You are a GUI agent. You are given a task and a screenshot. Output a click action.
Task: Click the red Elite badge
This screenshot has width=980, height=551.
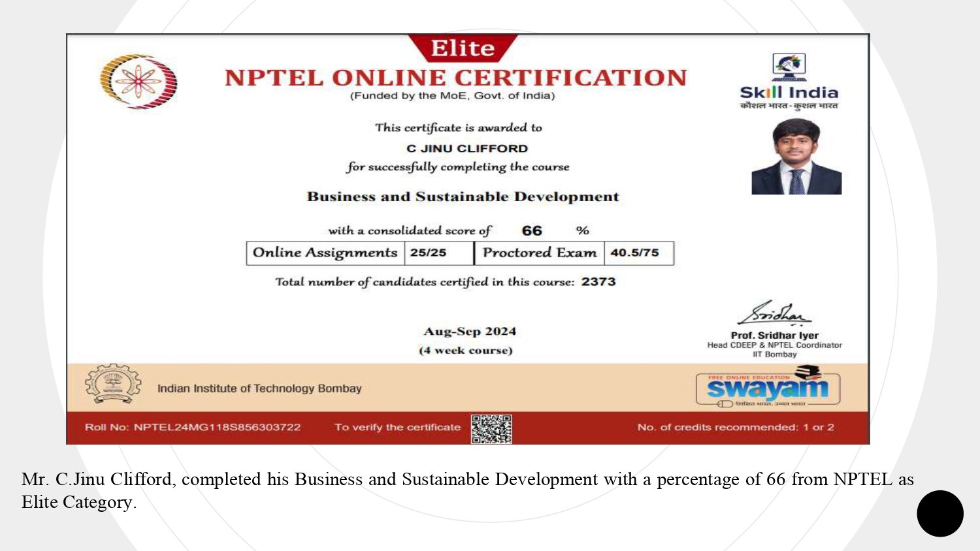pos(463,48)
